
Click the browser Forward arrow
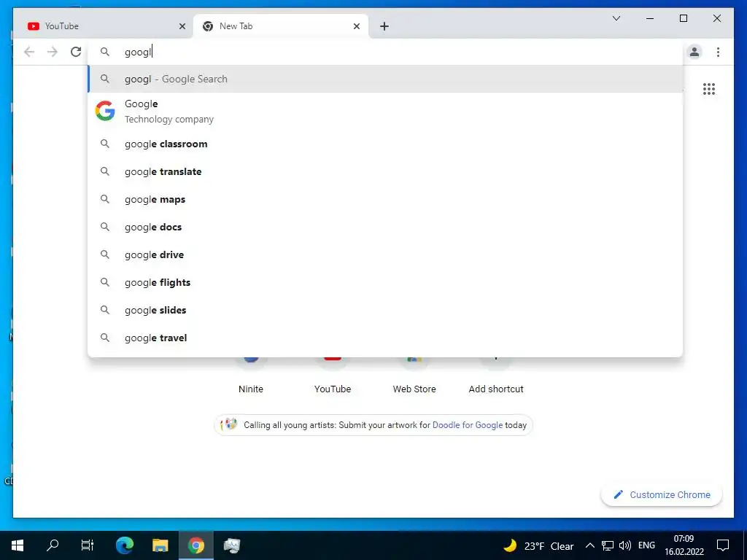click(x=53, y=52)
